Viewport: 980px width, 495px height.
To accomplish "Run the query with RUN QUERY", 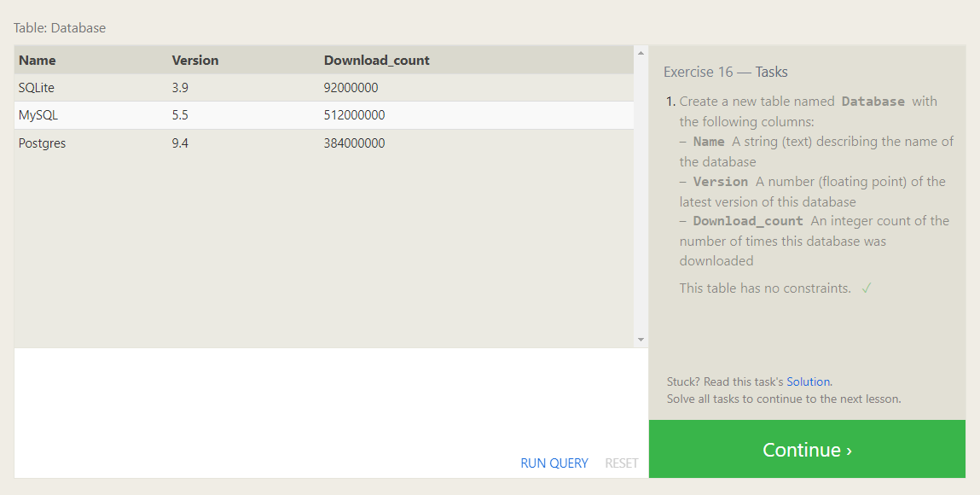I will pyautogui.click(x=554, y=463).
